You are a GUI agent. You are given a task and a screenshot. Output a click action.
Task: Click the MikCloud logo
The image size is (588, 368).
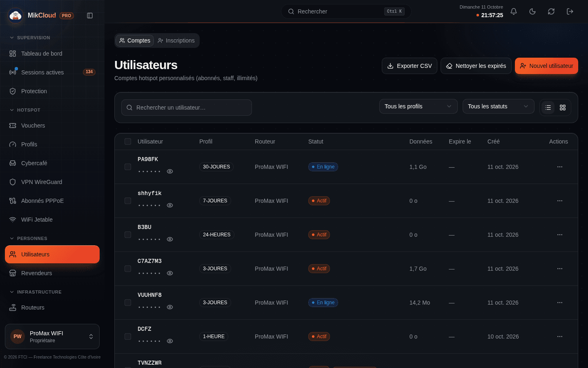click(16, 16)
